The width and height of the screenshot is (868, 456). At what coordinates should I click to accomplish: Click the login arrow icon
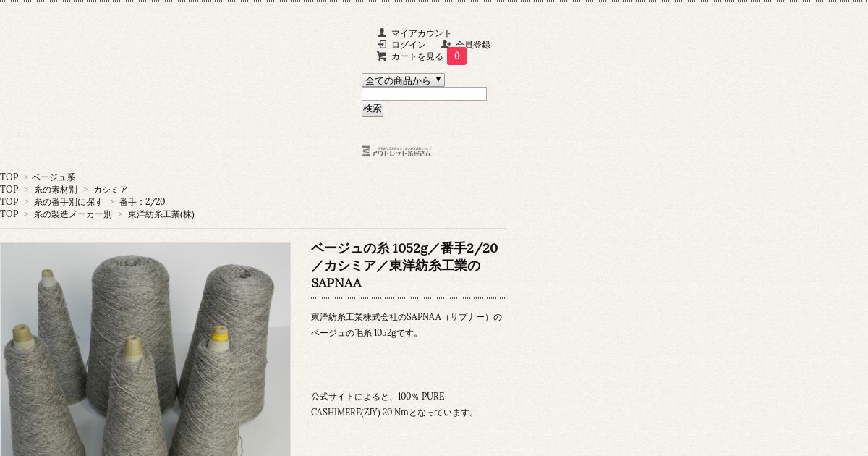click(382, 44)
